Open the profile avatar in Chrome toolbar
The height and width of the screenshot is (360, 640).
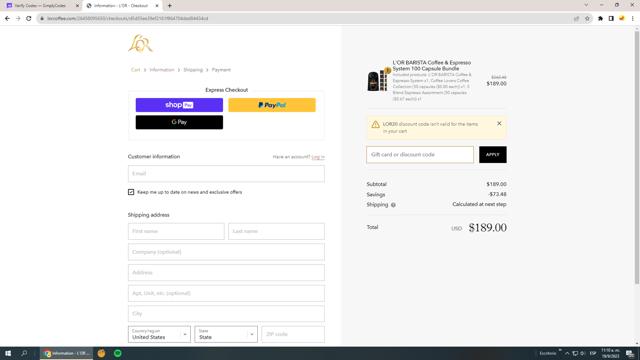(x=622, y=18)
